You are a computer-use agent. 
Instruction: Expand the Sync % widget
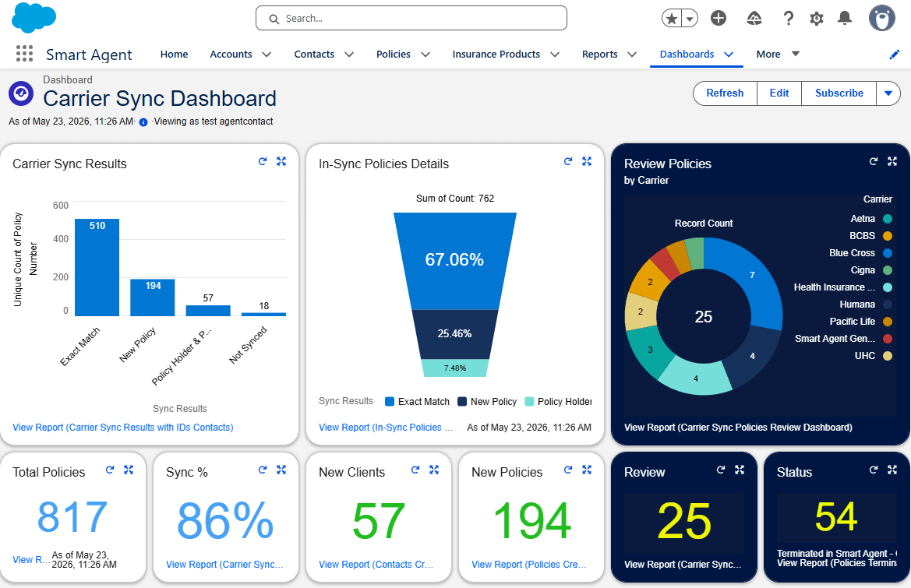[x=281, y=470]
